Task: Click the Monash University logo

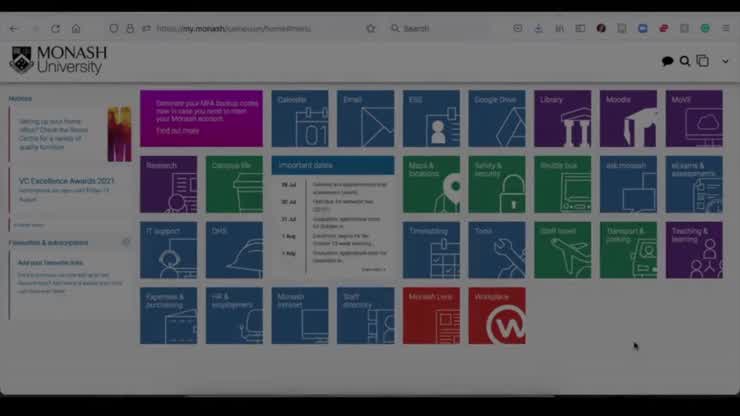Action: (x=59, y=60)
